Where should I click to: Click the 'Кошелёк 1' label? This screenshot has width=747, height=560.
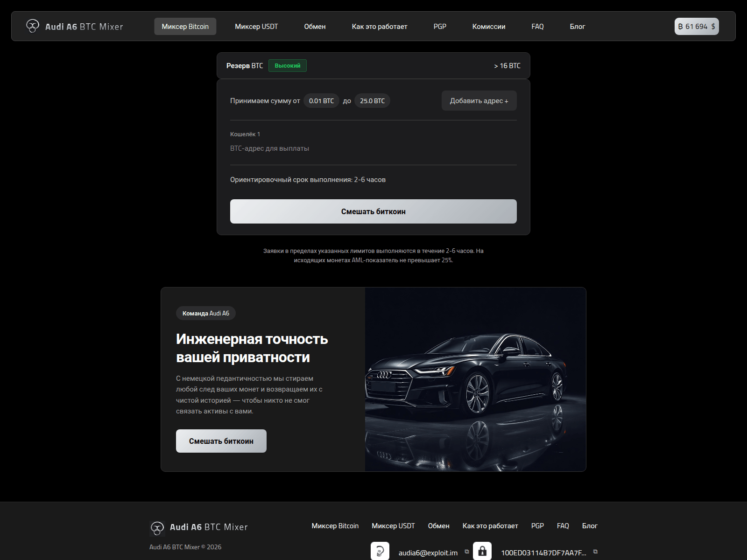(x=245, y=134)
